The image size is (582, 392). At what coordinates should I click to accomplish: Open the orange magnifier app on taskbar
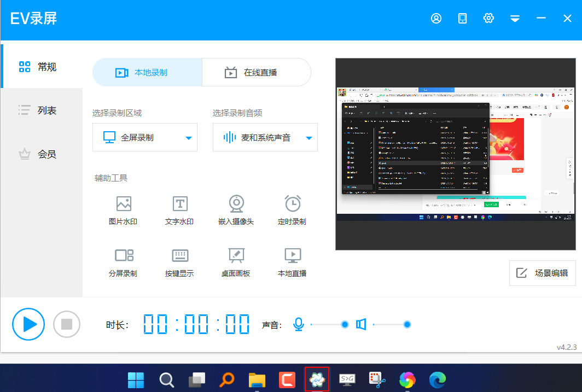point(227,380)
